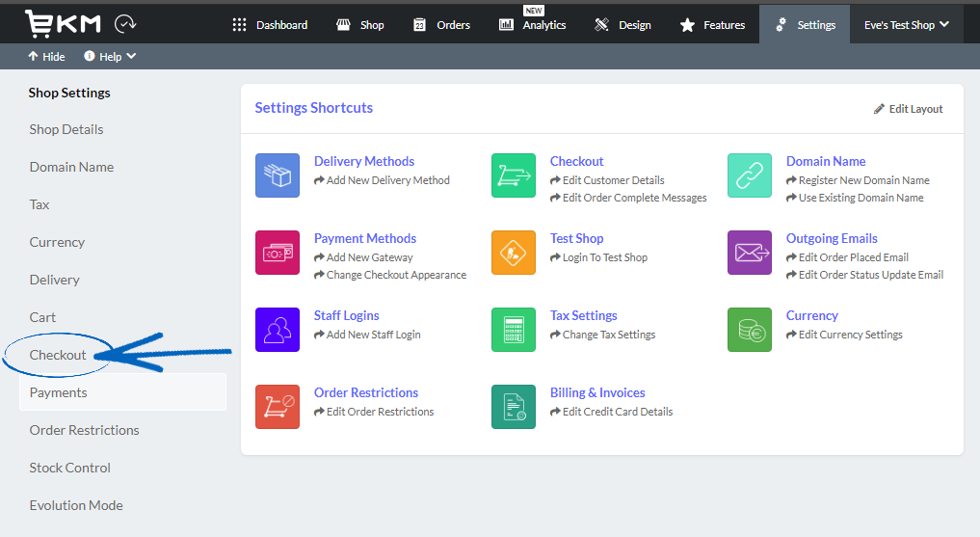Click the Edit Layout button

pyautogui.click(x=908, y=109)
